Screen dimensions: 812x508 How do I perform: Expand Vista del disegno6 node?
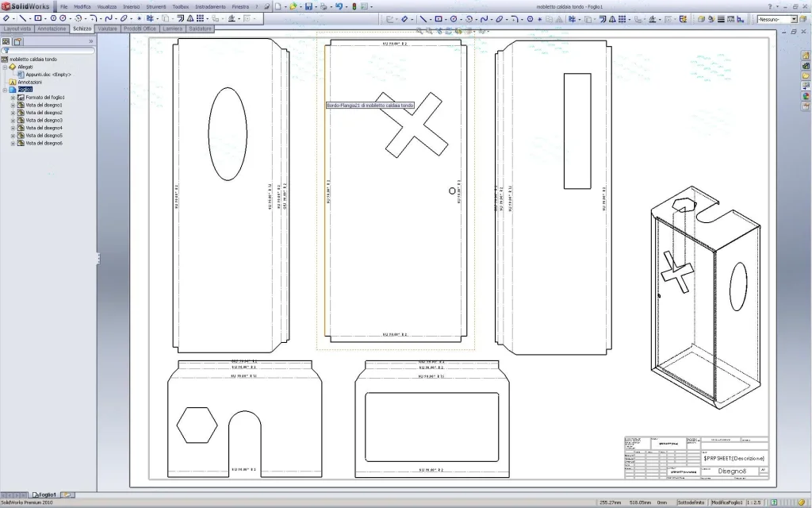point(13,143)
